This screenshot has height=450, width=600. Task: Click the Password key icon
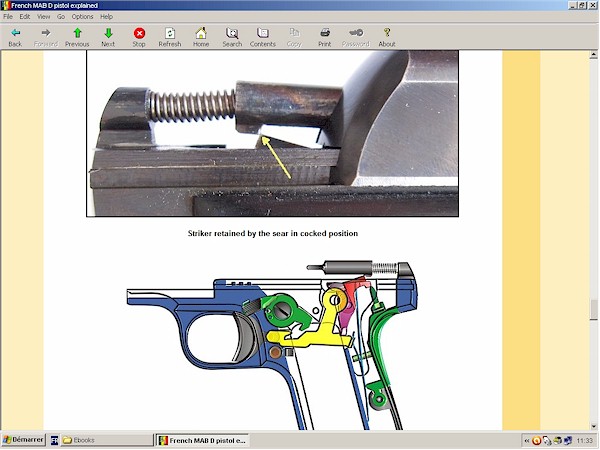click(x=355, y=38)
